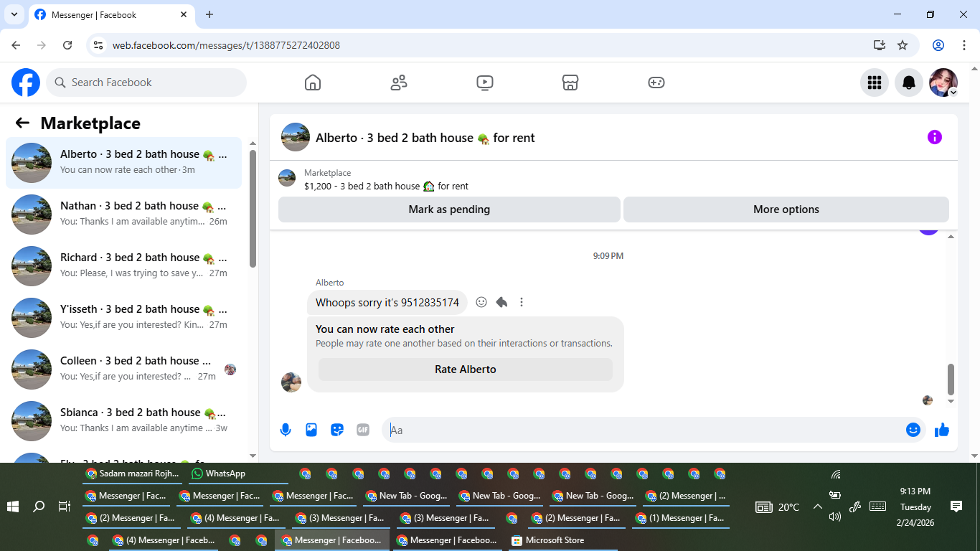Open the Windows Start button

point(13,507)
